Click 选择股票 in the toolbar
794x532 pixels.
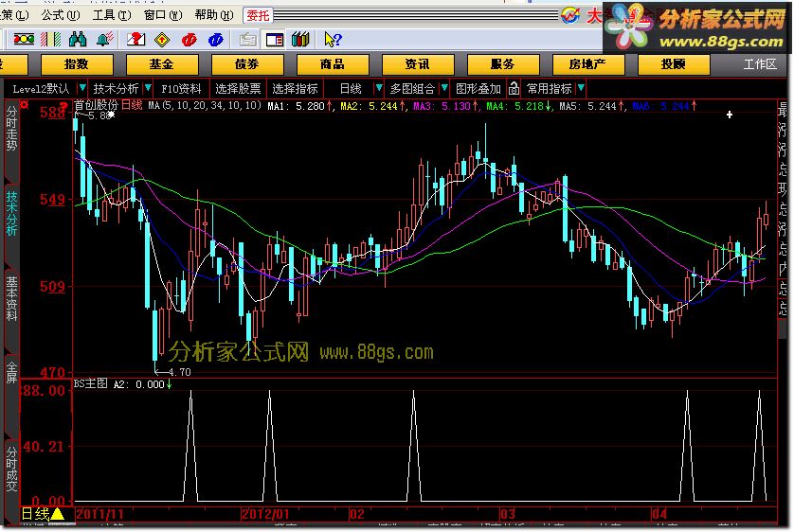[238, 89]
